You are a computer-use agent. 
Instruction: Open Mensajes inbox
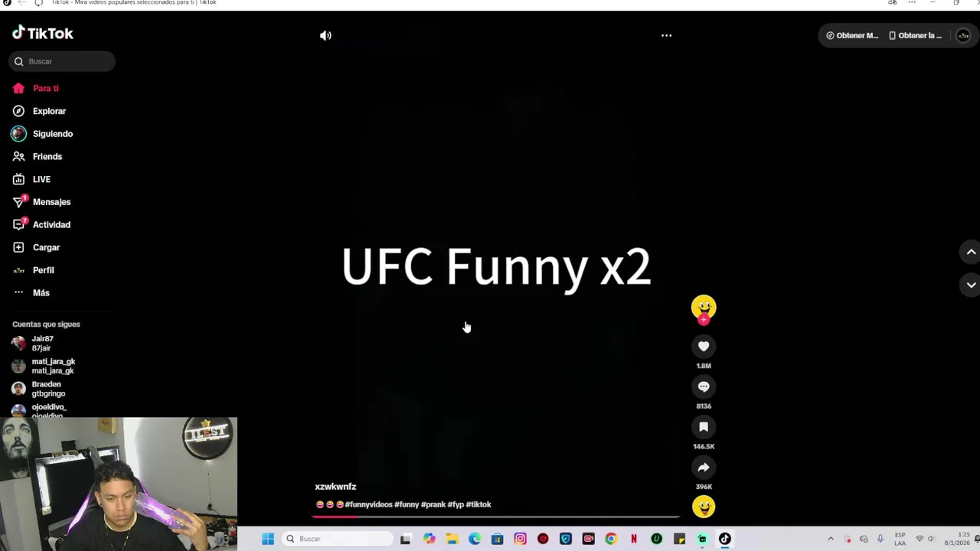coord(51,202)
